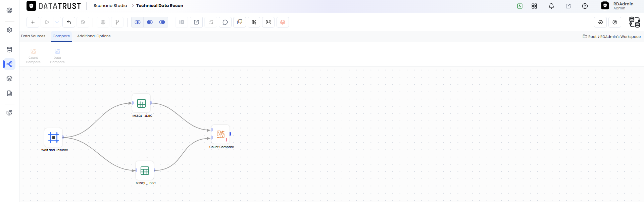This screenshot has height=202, width=644.
Task: Click the open external arrow toolbar button
Action: tap(196, 22)
